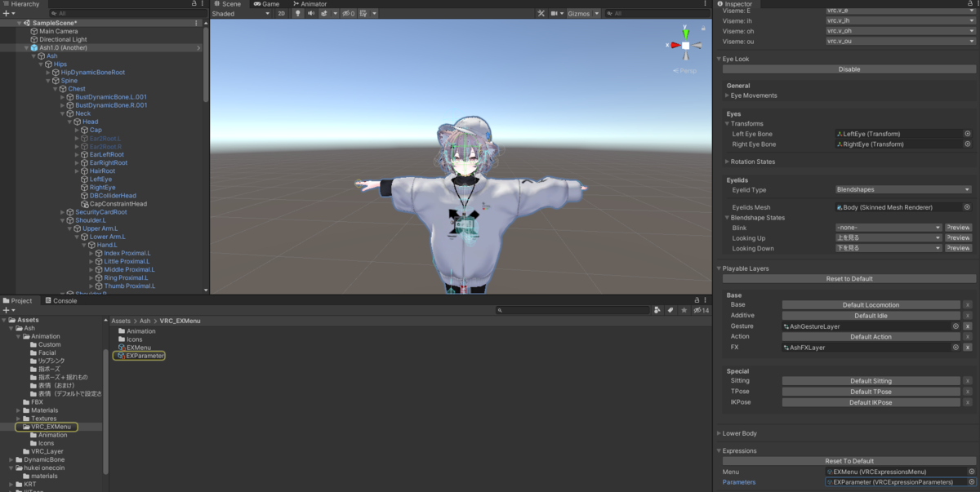
Task: Click Disable button under Eye Look
Action: pos(849,69)
